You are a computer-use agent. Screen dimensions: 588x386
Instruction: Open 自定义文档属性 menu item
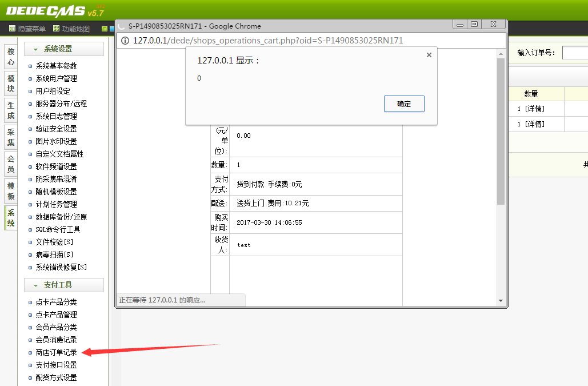59,154
